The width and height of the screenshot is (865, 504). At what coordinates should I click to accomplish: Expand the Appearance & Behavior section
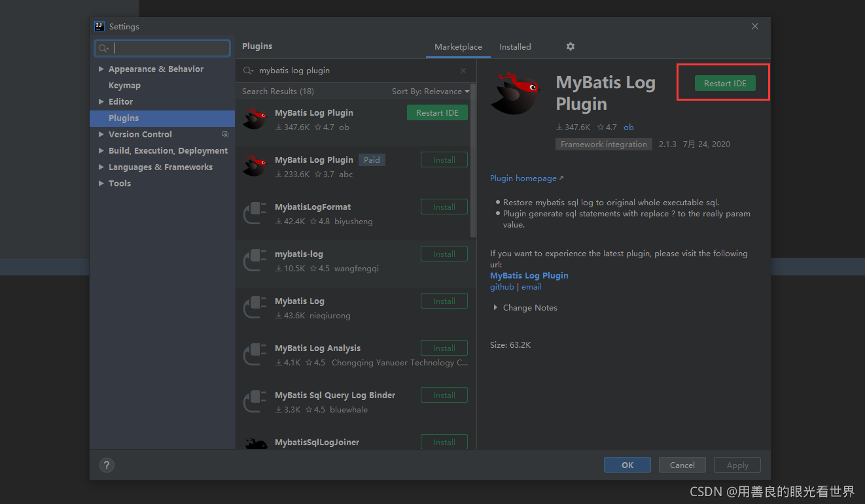click(x=101, y=69)
